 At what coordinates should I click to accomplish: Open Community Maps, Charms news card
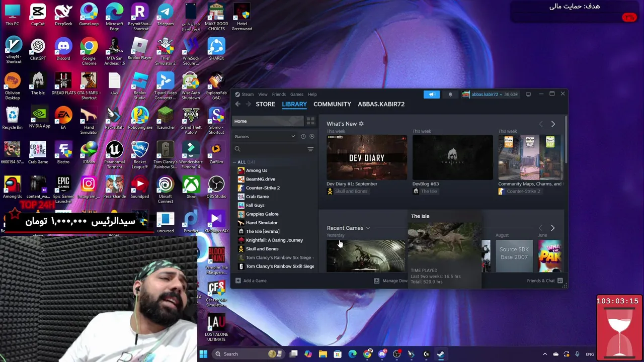click(530, 157)
